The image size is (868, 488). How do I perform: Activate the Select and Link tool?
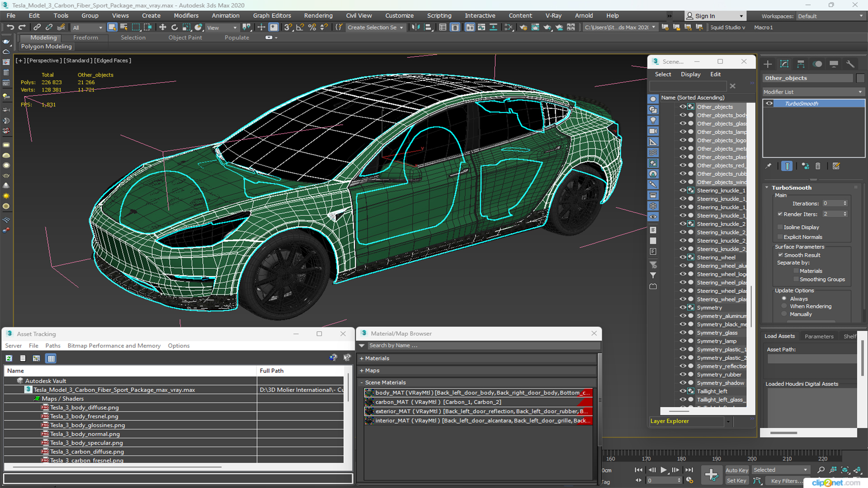click(x=38, y=28)
